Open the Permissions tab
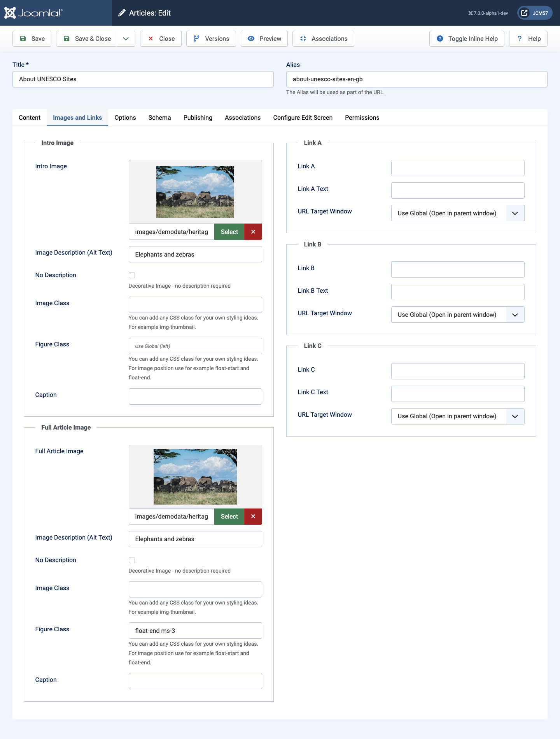The image size is (560, 739). point(362,117)
